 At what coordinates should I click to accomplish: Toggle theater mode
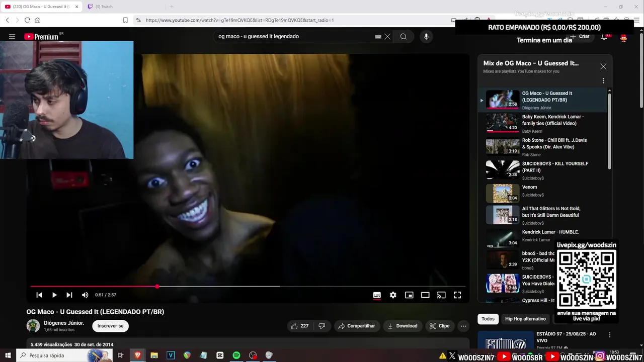(x=425, y=295)
